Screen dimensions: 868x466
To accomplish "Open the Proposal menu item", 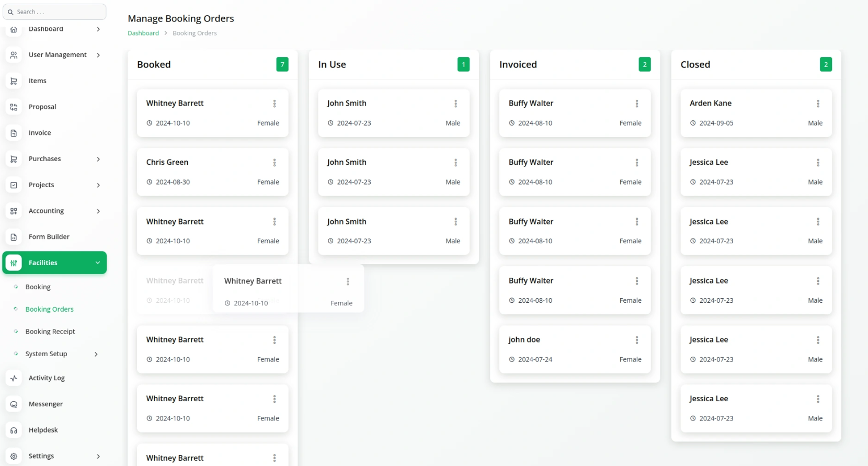I will coord(42,107).
